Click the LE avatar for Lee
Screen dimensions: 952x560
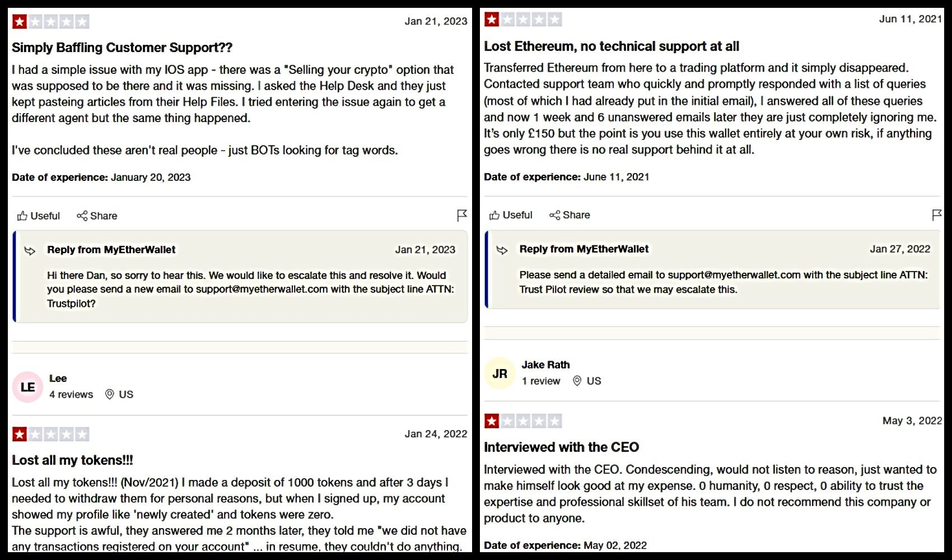point(27,387)
